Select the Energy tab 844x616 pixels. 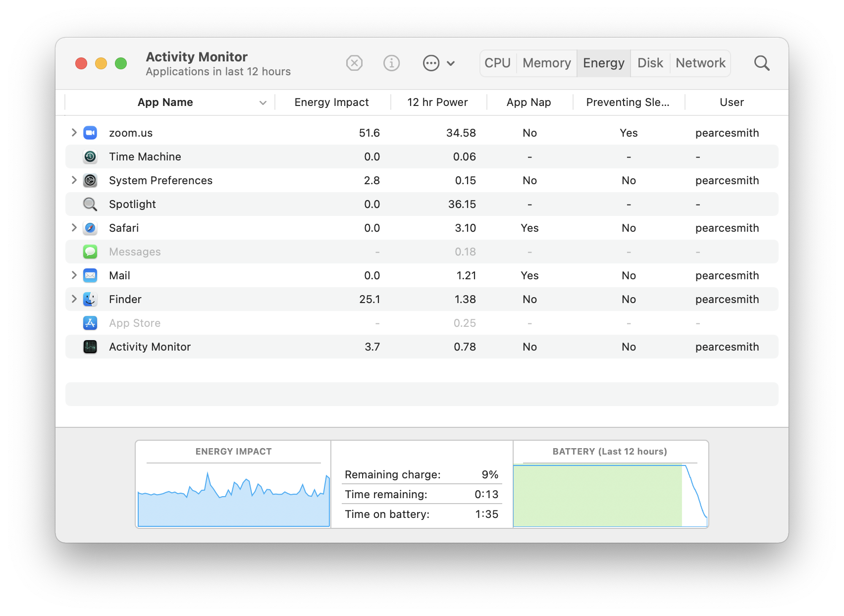pos(604,63)
